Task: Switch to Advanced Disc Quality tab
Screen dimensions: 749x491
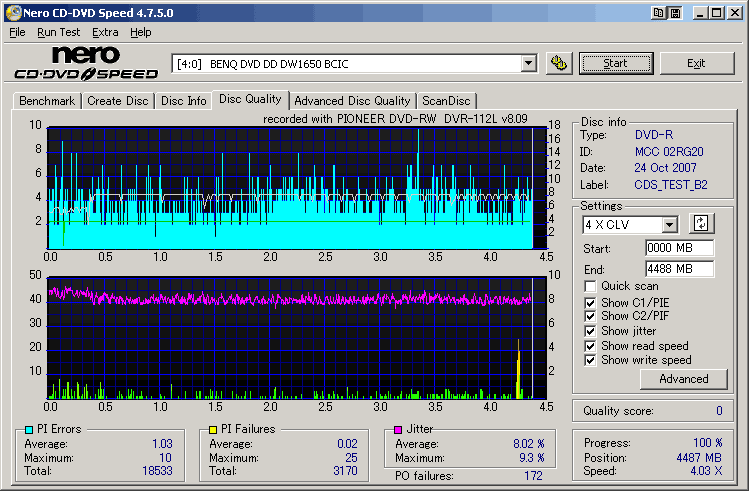Action: [352, 101]
